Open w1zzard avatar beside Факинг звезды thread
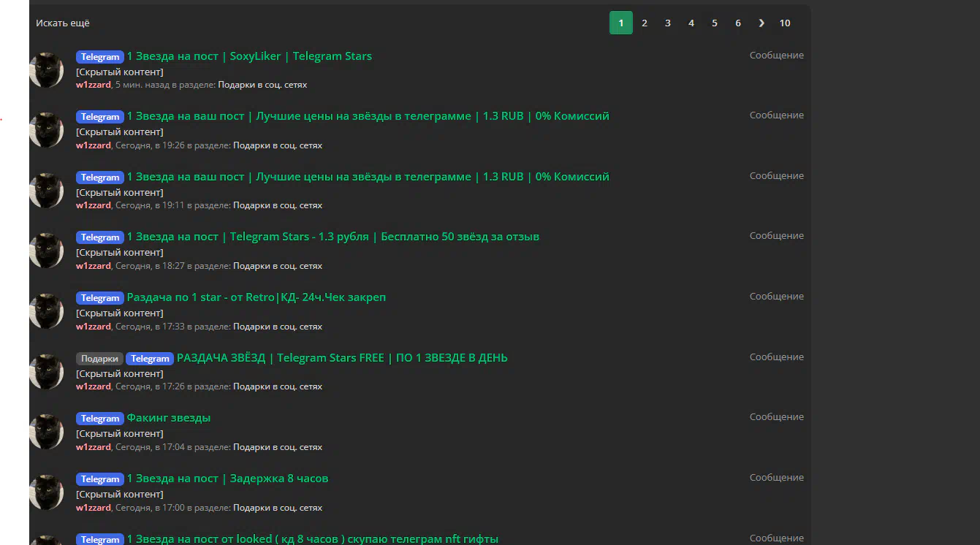This screenshot has height=545, width=980. (x=47, y=432)
